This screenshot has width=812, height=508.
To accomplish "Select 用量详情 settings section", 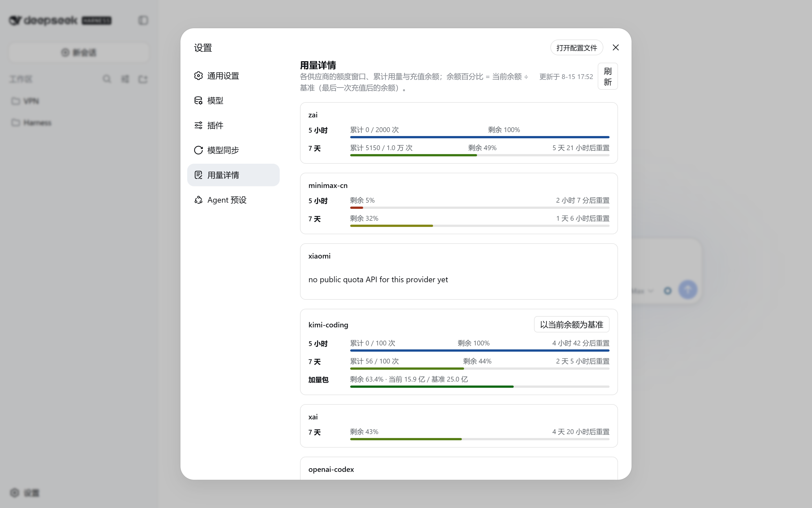I will coord(233,175).
